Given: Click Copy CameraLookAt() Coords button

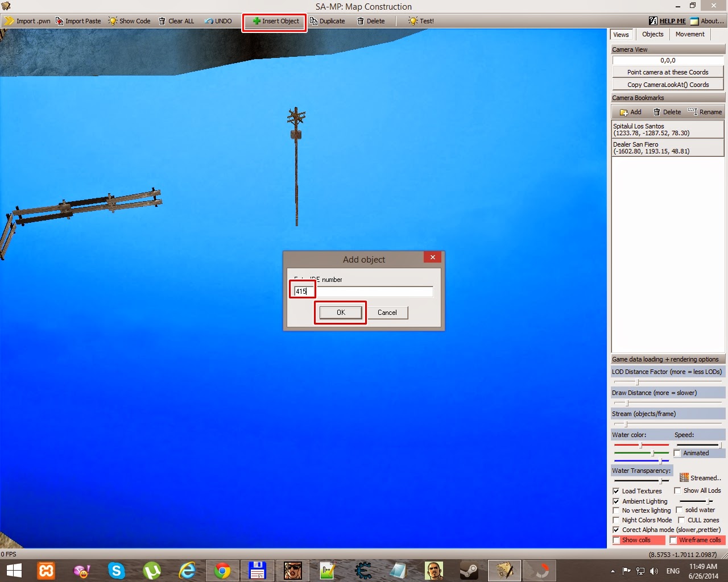Looking at the screenshot, I should [x=668, y=85].
